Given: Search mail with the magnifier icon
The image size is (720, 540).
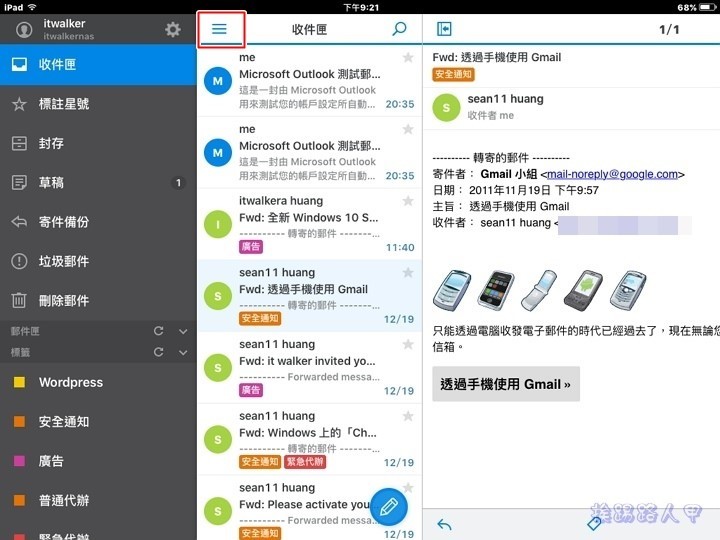Looking at the screenshot, I should click(399, 29).
